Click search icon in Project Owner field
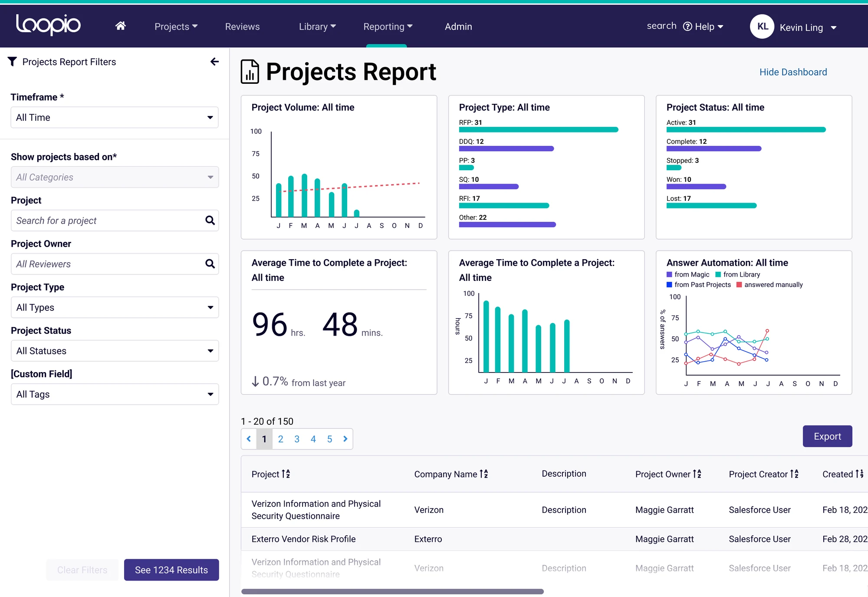 (x=210, y=264)
